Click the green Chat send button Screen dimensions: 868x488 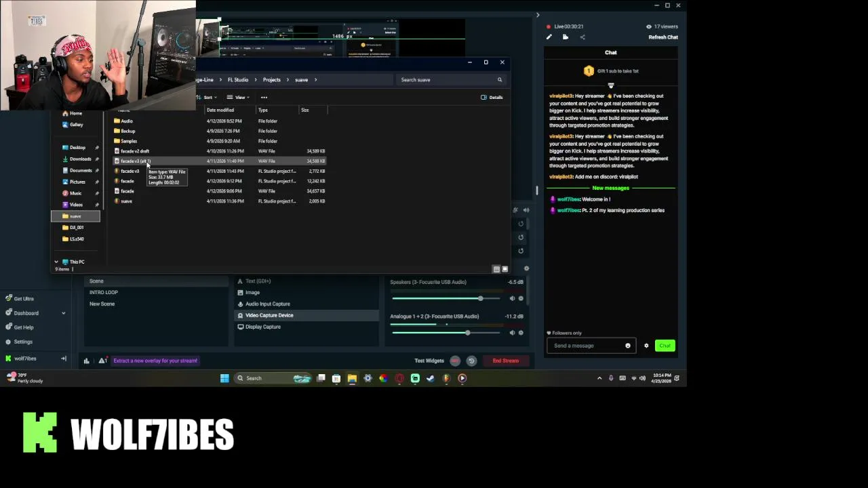tap(665, 346)
